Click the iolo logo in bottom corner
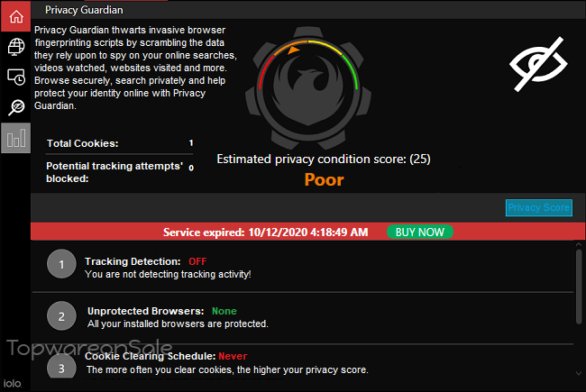 point(13,383)
